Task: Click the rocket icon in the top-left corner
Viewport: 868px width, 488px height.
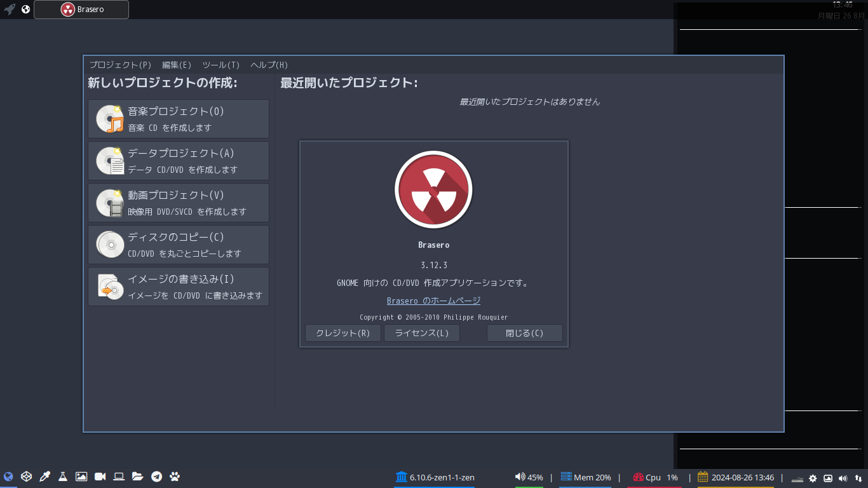Action: (x=8, y=9)
